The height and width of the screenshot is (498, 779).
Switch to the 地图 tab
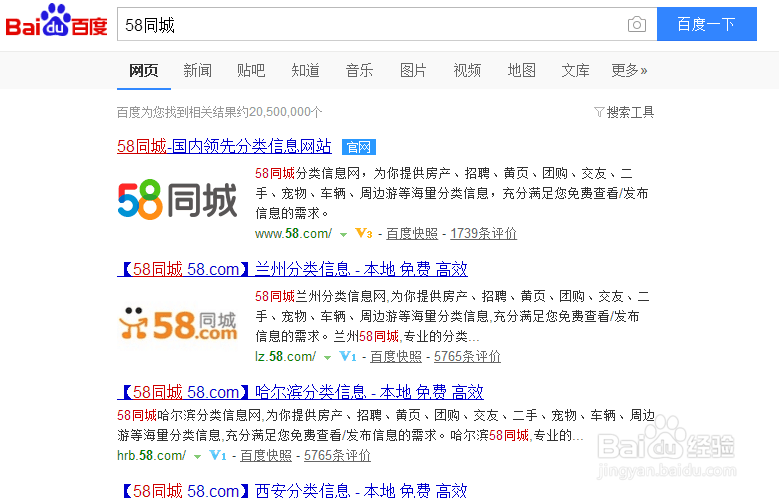point(522,71)
